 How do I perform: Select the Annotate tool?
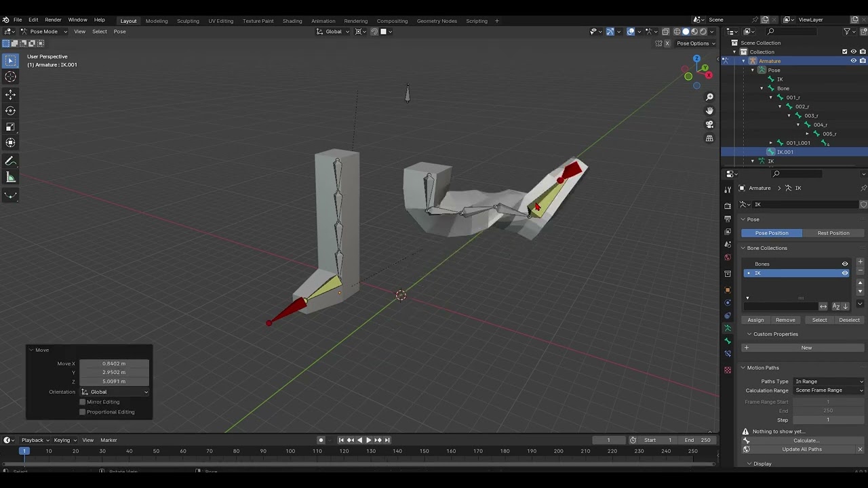(10, 161)
